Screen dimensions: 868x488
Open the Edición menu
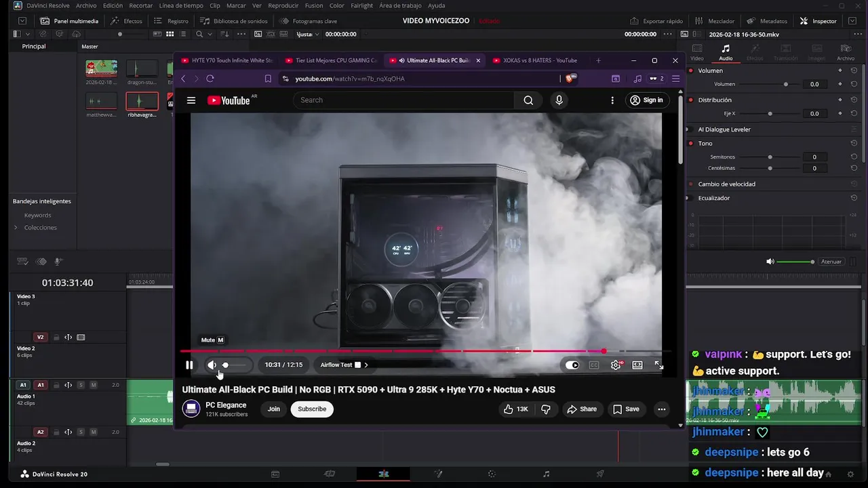click(x=113, y=5)
